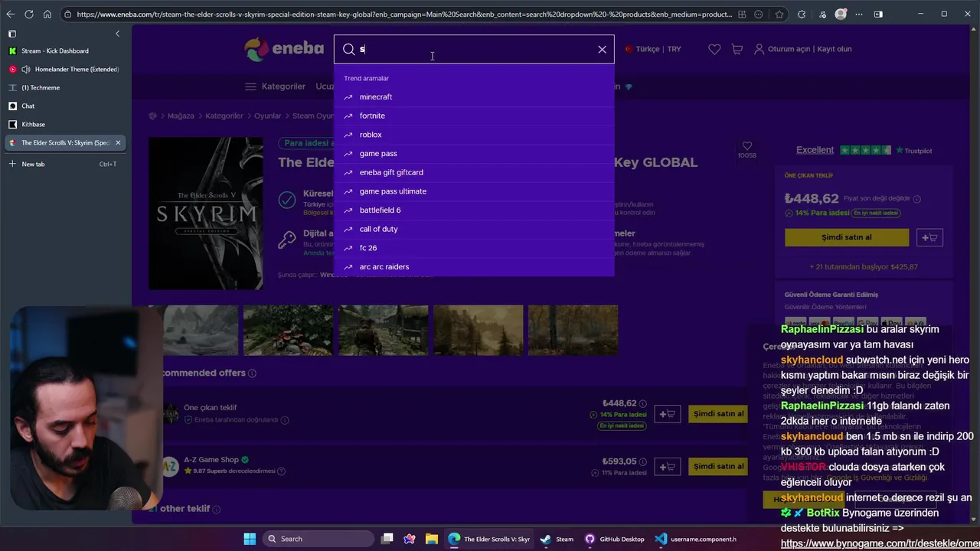
Task: Click the eneba logo
Action: pos(285,49)
